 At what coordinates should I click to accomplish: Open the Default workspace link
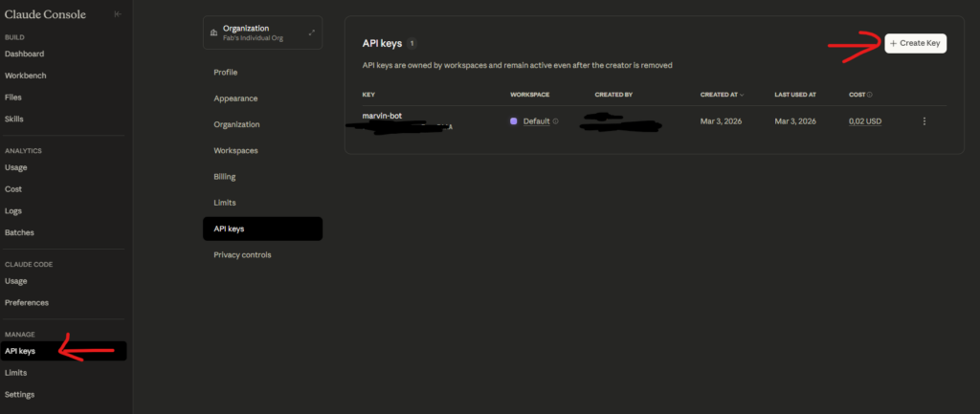pyautogui.click(x=536, y=121)
